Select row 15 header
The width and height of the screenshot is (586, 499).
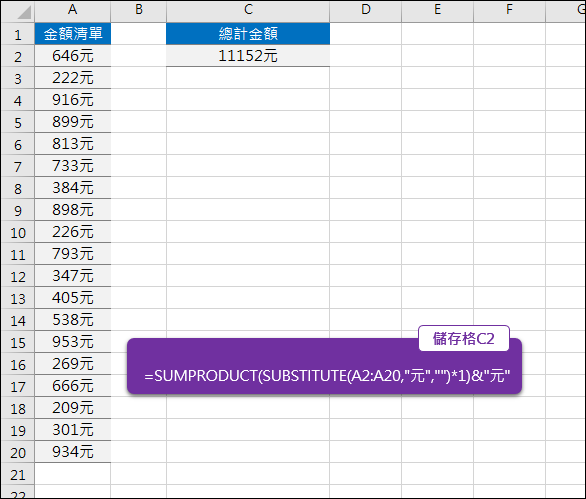pyautogui.click(x=18, y=342)
